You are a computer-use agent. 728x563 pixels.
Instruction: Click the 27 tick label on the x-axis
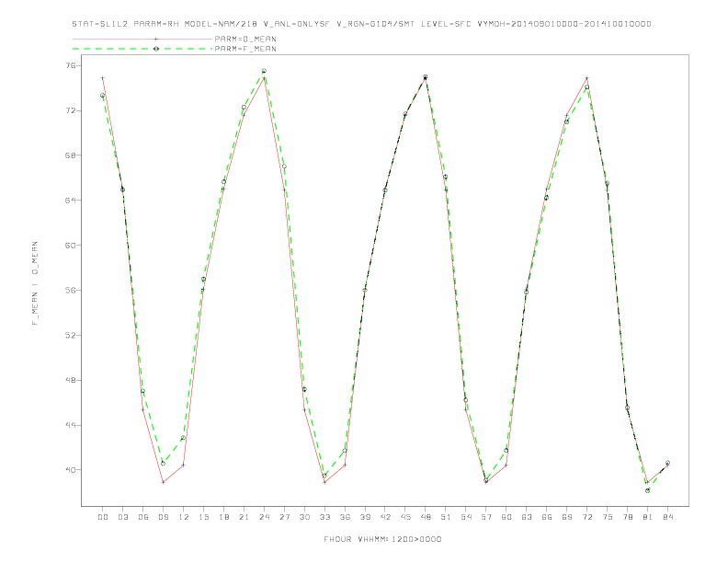coord(284,517)
